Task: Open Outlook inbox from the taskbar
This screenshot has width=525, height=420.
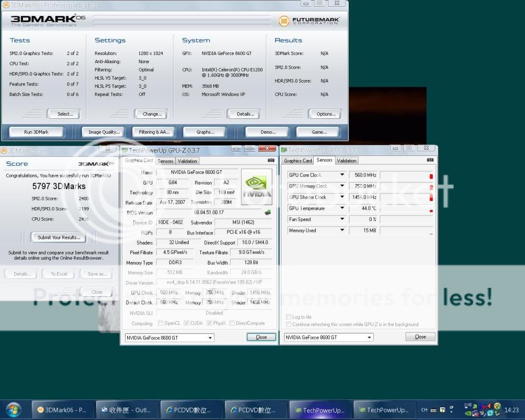Action: coord(126,410)
